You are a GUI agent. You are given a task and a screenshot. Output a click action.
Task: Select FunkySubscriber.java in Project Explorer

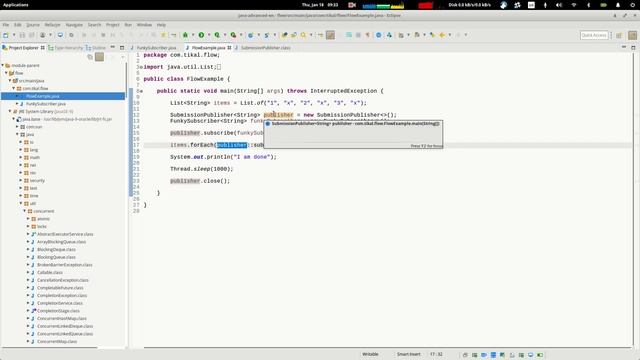click(45, 104)
